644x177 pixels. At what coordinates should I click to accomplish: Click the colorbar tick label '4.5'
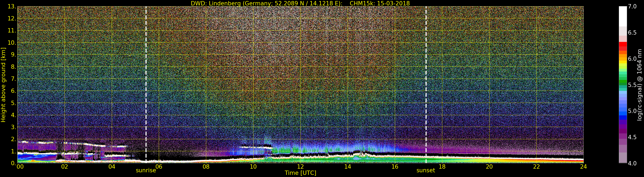(632, 137)
